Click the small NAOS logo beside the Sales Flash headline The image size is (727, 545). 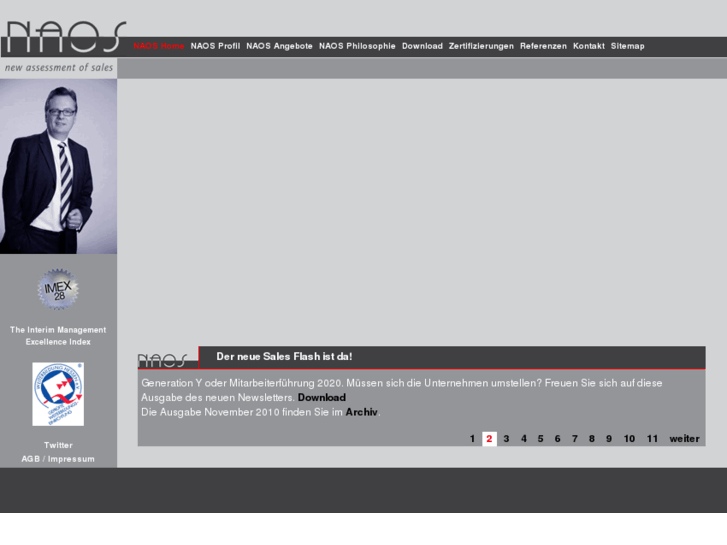tap(163, 360)
